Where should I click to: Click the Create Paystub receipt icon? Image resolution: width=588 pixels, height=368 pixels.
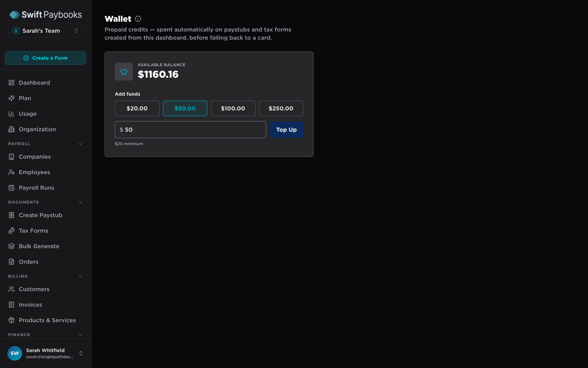coord(11,215)
